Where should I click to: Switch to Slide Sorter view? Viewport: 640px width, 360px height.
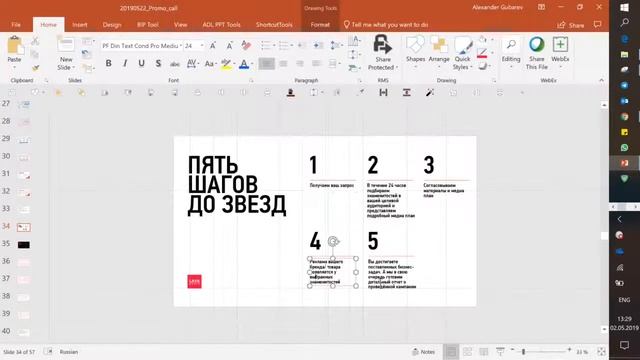[467, 351]
